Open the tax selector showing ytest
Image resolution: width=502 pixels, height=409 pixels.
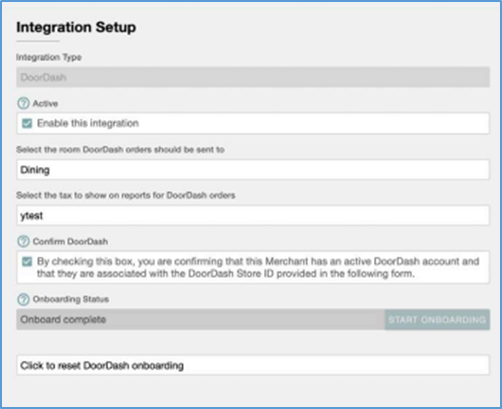pos(253,215)
